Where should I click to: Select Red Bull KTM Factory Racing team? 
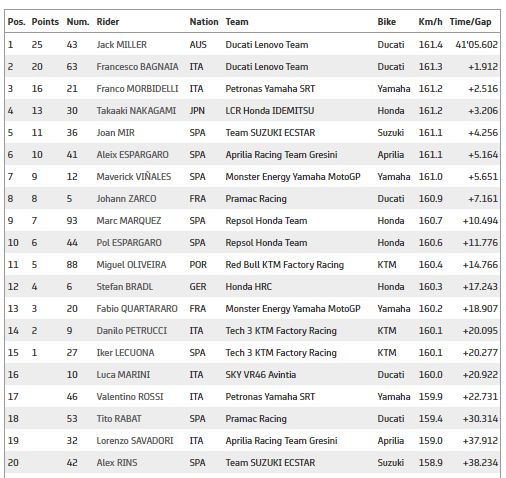click(x=285, y=265)
